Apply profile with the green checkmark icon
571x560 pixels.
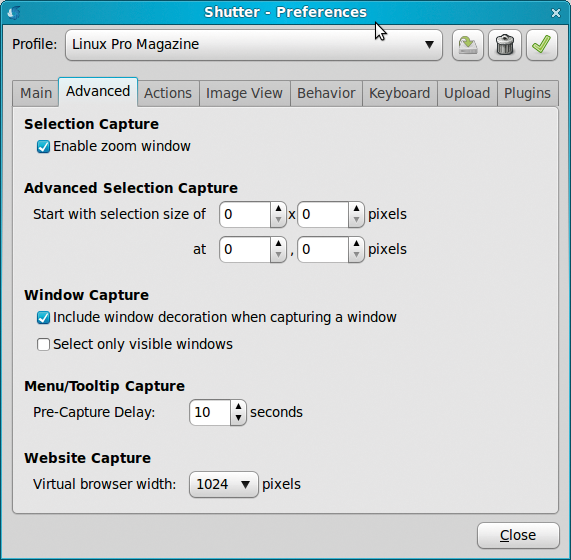542,45
